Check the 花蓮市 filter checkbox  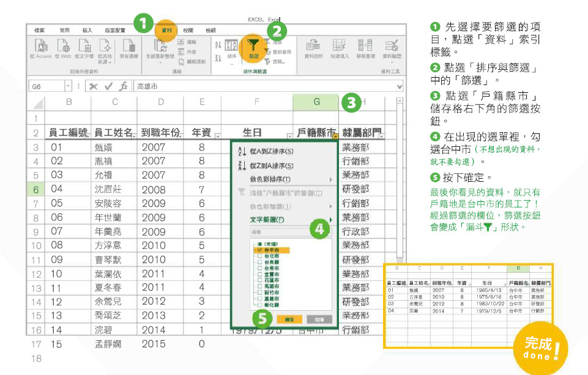pyautogui.click(x=259, y=280)
